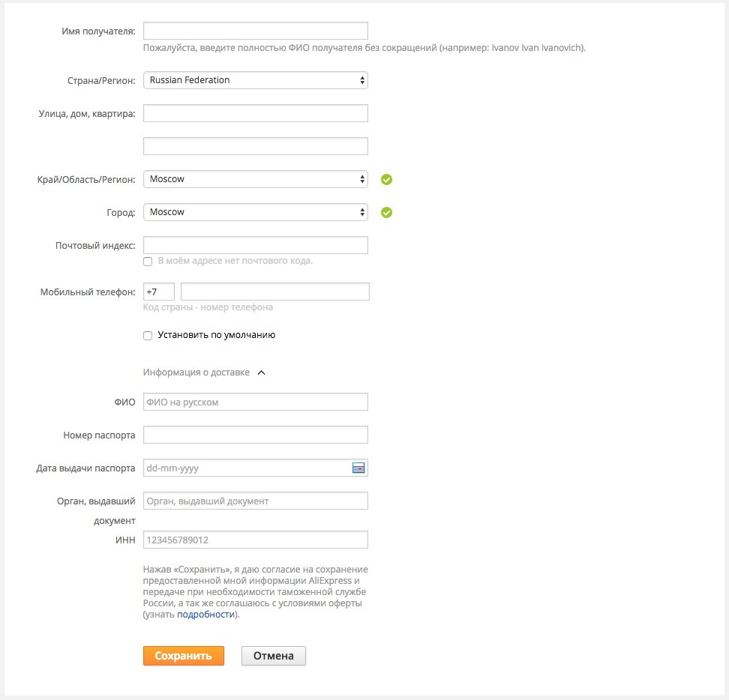This screenshot has height=700, width=729.
Task: Click the mobile phone number input field
Action: [x=275, y=292]
